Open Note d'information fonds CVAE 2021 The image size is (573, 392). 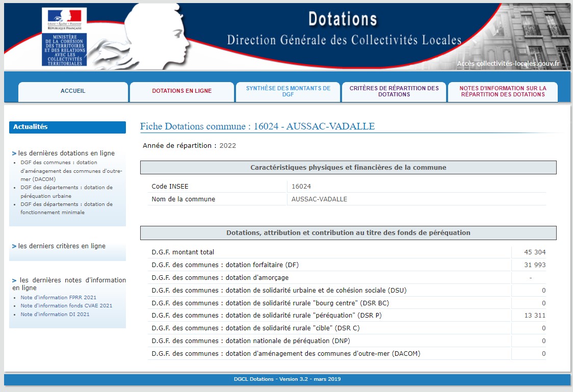click(x=66, y=306)
